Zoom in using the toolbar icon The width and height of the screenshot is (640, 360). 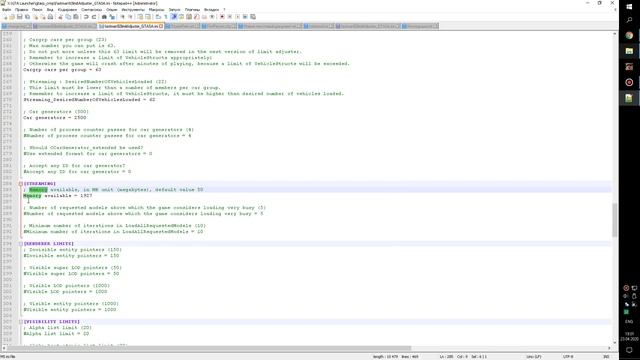122,17
